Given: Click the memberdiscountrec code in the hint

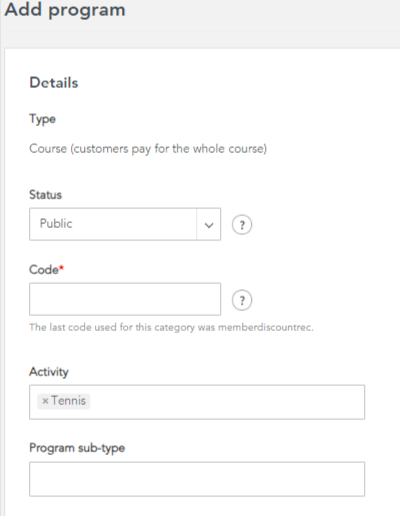Looking at the screenshot, I should [265, 328].
